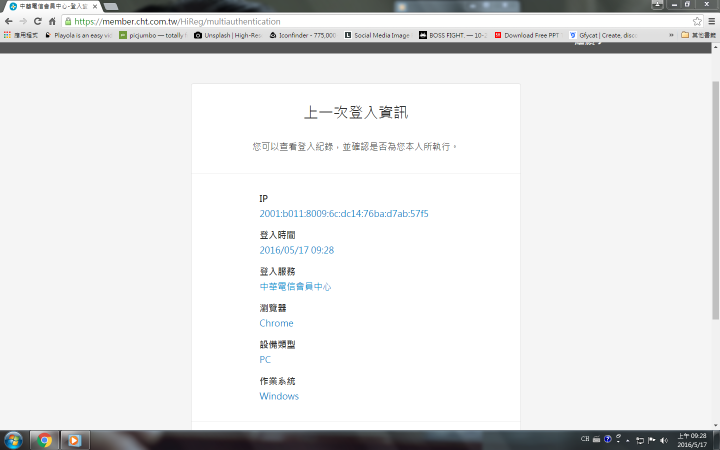Image resolution: width=720 pixels, height=450 pixels.
Task: Click the Chrome user profile icon
Action: click(657, 4)
